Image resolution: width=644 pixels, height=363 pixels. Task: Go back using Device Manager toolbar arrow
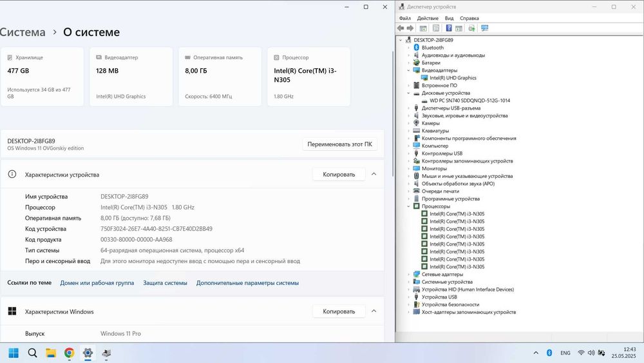(x=401, y=28)
